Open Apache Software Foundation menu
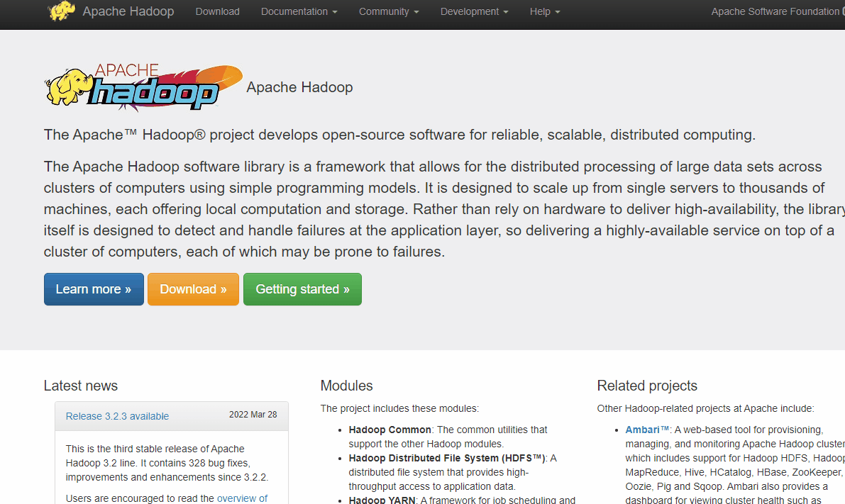The width and height of the screenshot is (845, 504). 778,11
